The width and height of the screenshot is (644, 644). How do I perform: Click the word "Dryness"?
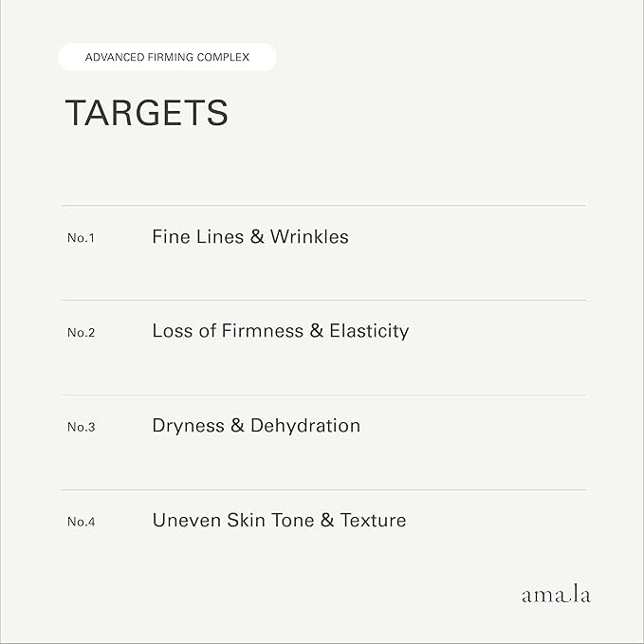coord(188,426)
